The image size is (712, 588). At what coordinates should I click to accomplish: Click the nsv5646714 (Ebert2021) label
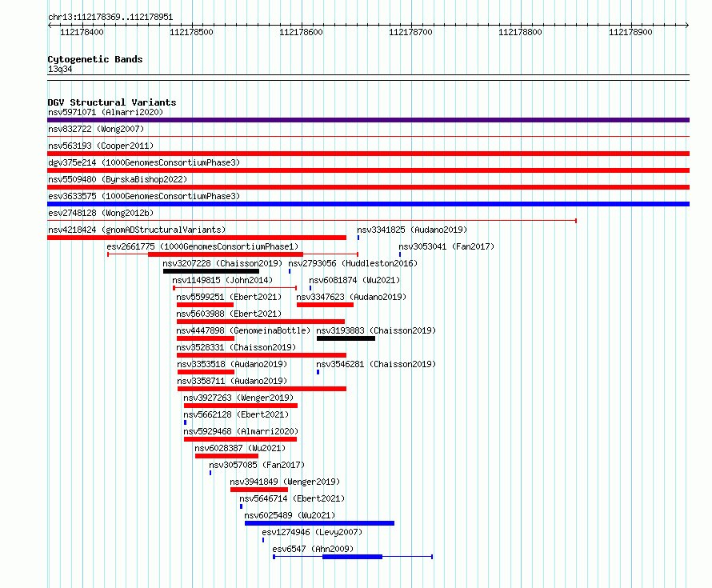(x=292, y=498)
